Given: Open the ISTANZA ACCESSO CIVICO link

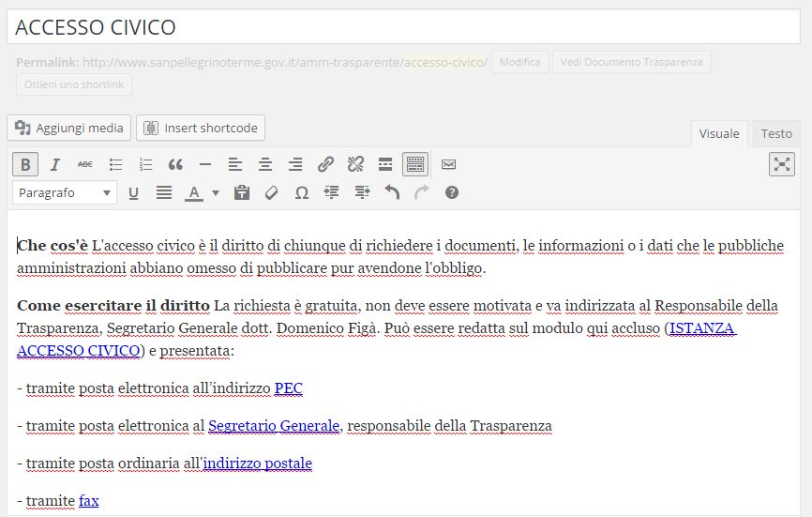Looking at the screenshot, I should [702, 328].
